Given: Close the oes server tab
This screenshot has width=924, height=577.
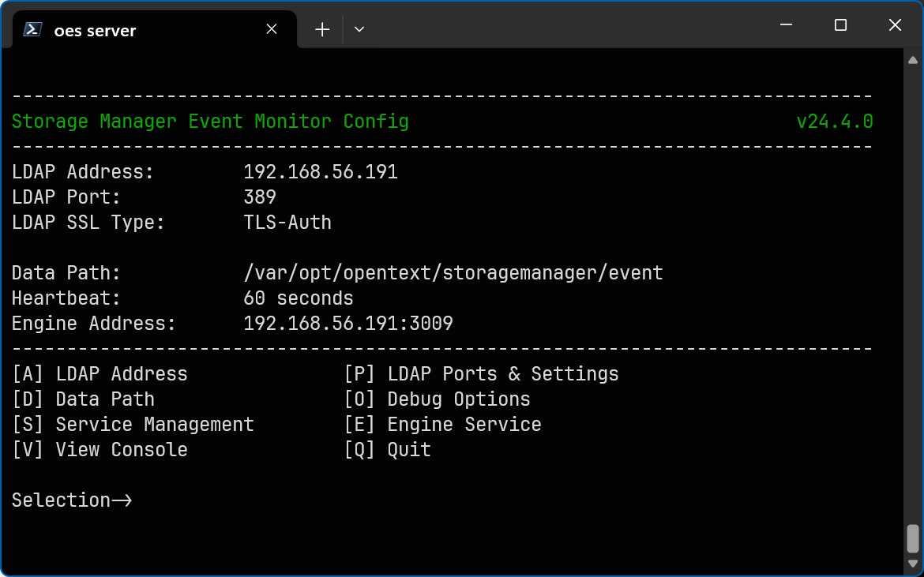Looking at the screenshot, I should [x=271, y=28].
